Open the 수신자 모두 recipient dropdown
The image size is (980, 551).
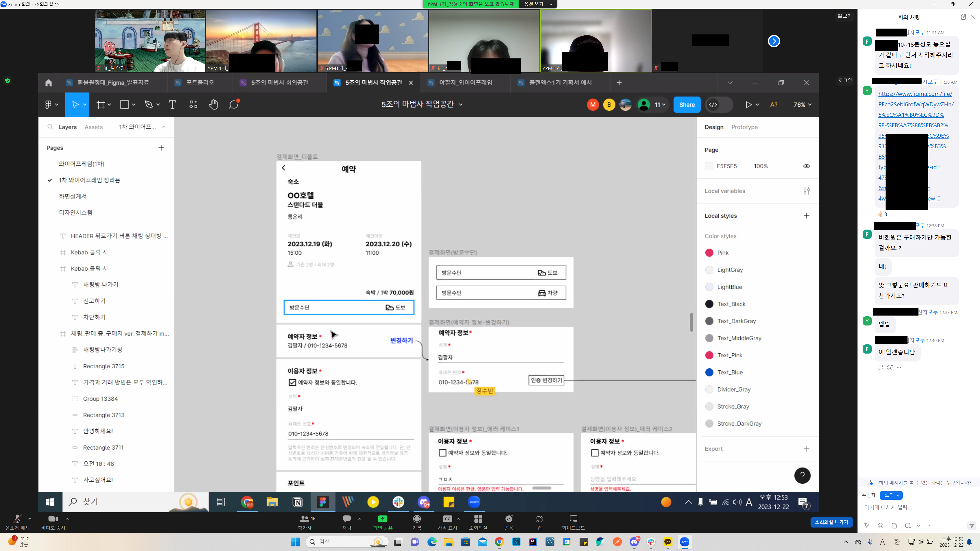tap(891, 495)
